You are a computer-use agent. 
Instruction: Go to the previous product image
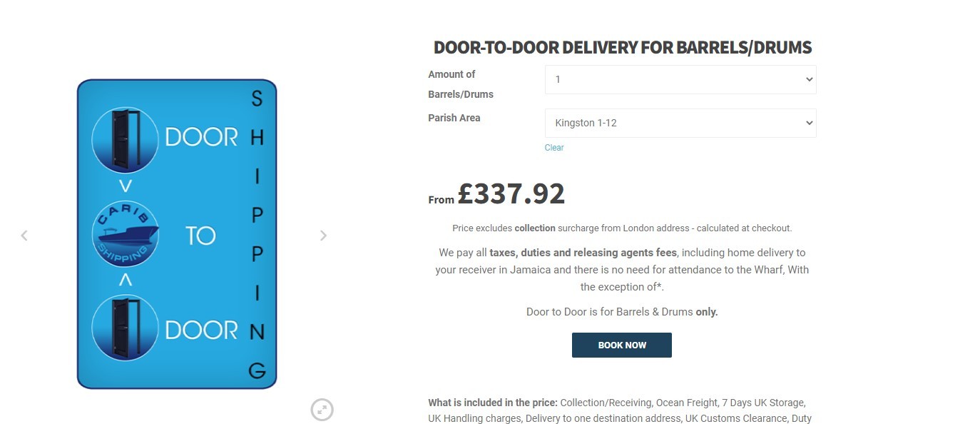pyautogui.click(x=24, y=236)
